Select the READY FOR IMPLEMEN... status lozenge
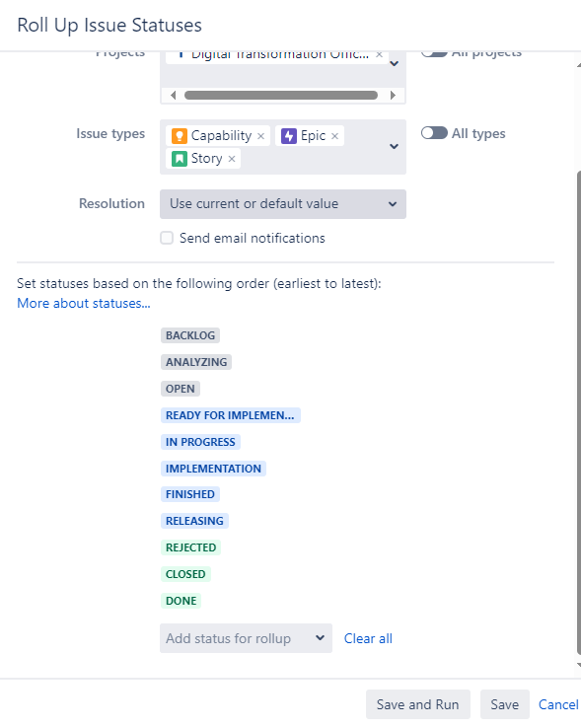 point(231,415)
